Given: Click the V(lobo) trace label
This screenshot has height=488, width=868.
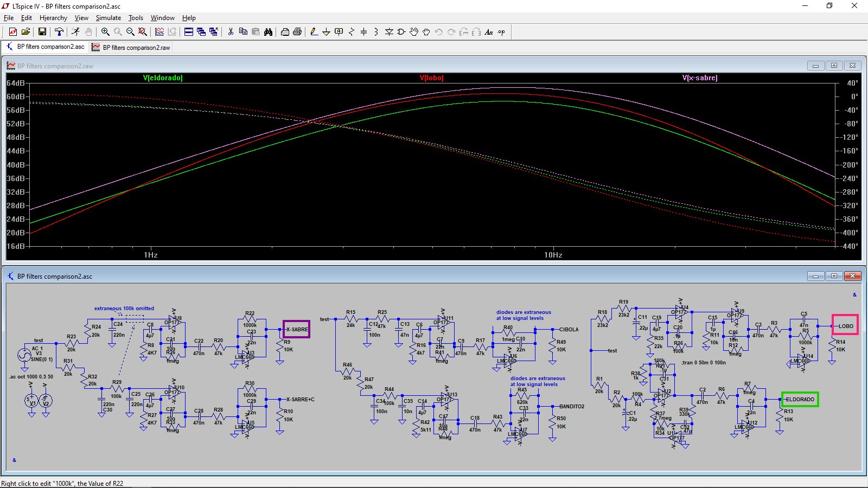Looking at the screenshot, I should point(431,78).
